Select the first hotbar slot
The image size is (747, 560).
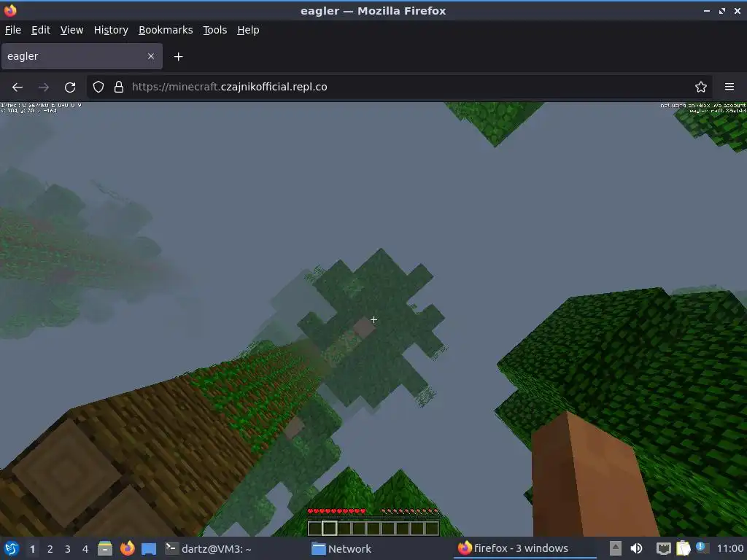[x=315, y=528]
